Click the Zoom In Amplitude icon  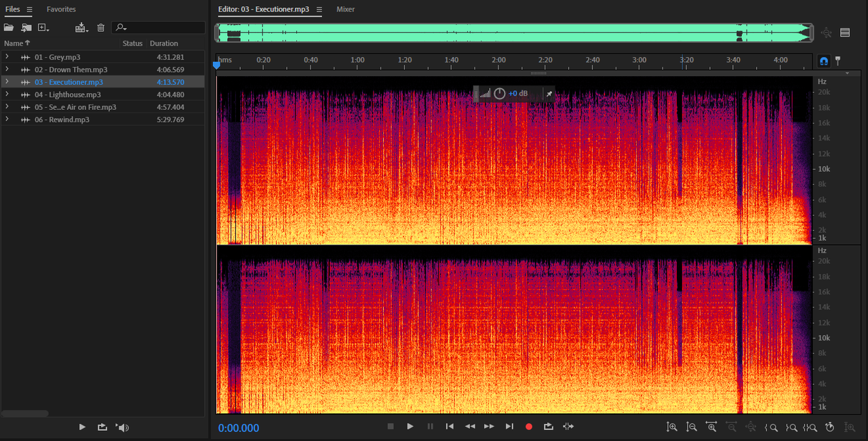click(672, 427)
